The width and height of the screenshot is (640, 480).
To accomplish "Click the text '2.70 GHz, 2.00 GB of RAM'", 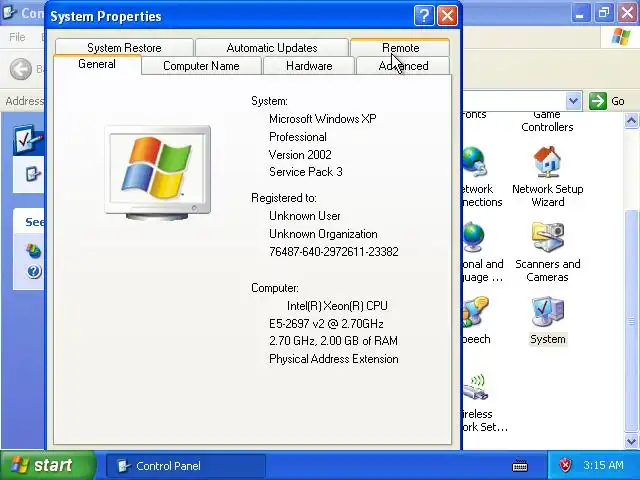I will point(333,341).
